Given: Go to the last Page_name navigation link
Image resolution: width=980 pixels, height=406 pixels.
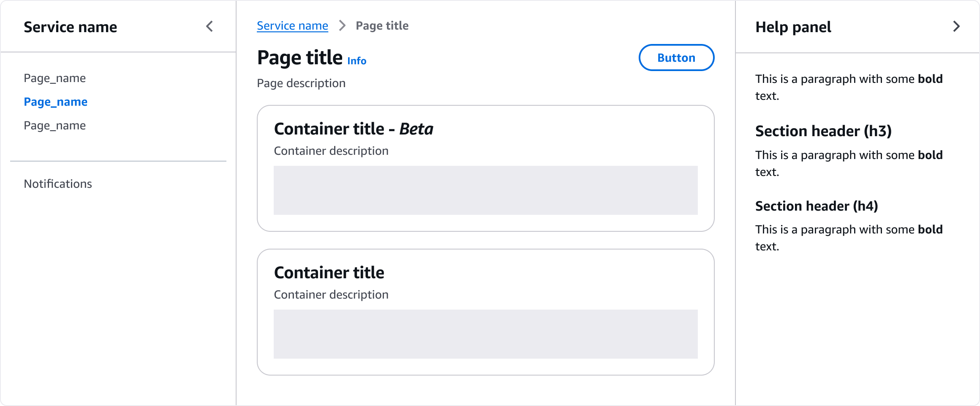Looking at the screenshot, I should (54, 126).
